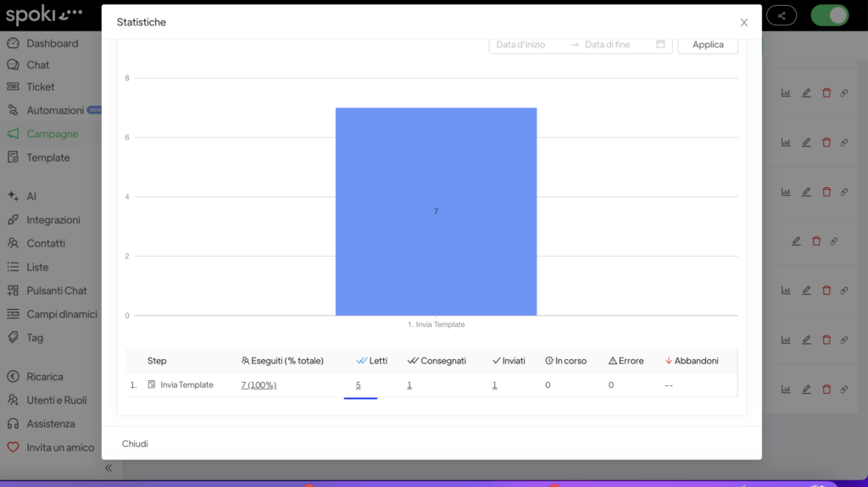
Task: Click the Chiudi button in the dialog footer
Action: tap(135, 444)
